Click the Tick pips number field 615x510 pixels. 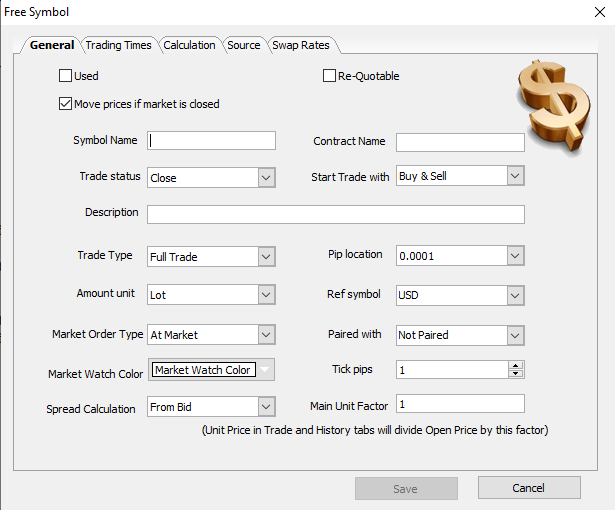pyautogui.click(x=452, y=370)
